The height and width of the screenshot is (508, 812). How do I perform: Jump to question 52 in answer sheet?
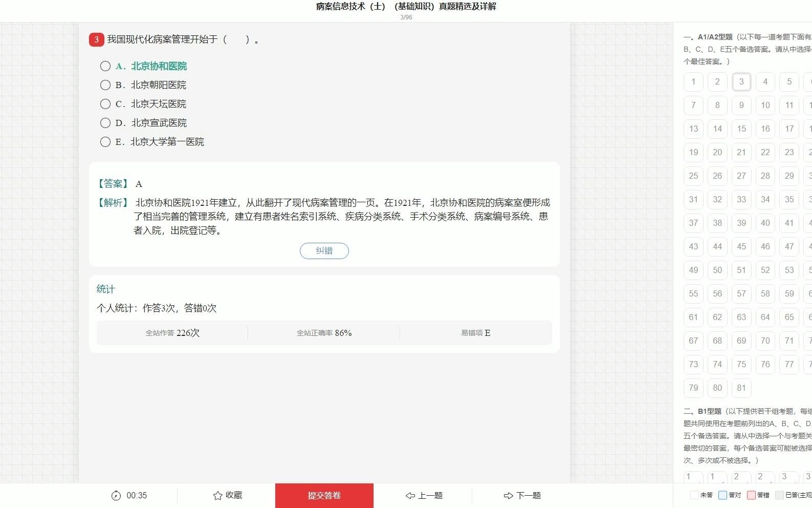point(765,270)
